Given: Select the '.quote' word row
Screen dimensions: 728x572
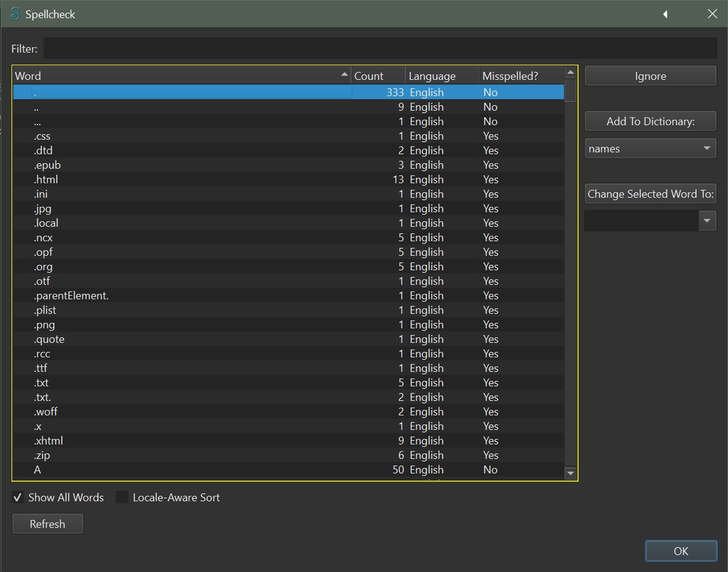Looking at the screenshot, I should click(x=289, y=339).
